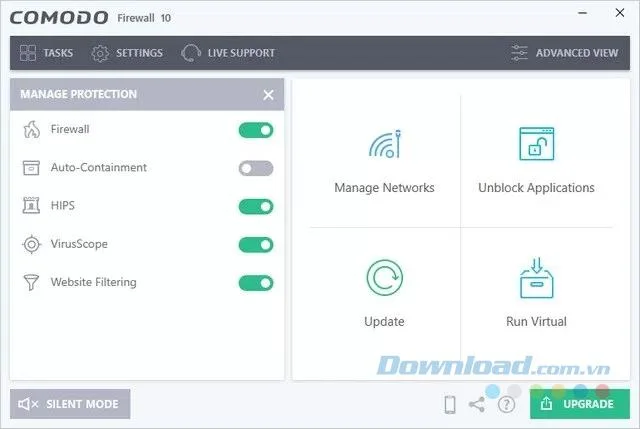The width and height of the screenshot is (640, 429).
Task: Open the Settings menu item
Action: point(127,53)
